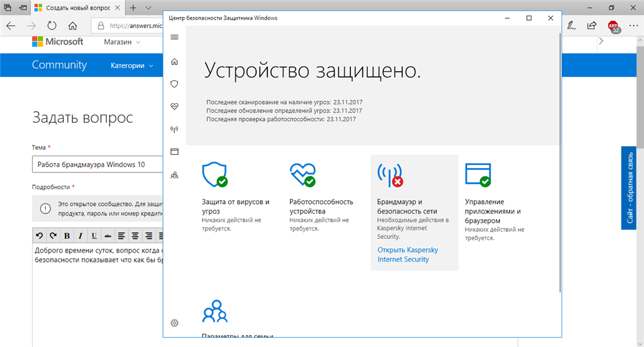Open the ABP adblock extension icon
The image size is (644, 347).
[x=614, y=26]
